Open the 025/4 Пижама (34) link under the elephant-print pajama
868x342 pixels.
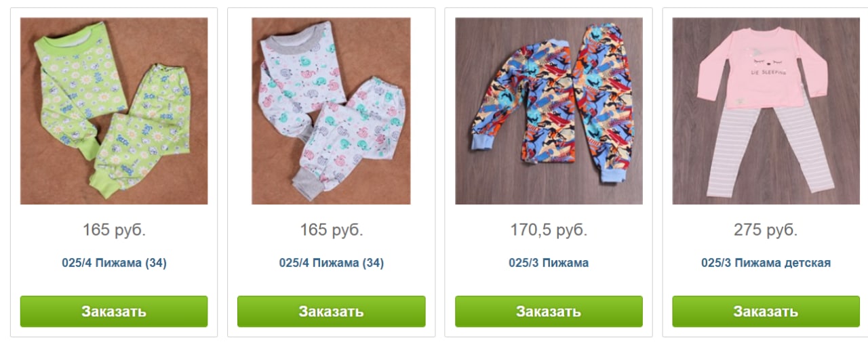coord(331,263)
